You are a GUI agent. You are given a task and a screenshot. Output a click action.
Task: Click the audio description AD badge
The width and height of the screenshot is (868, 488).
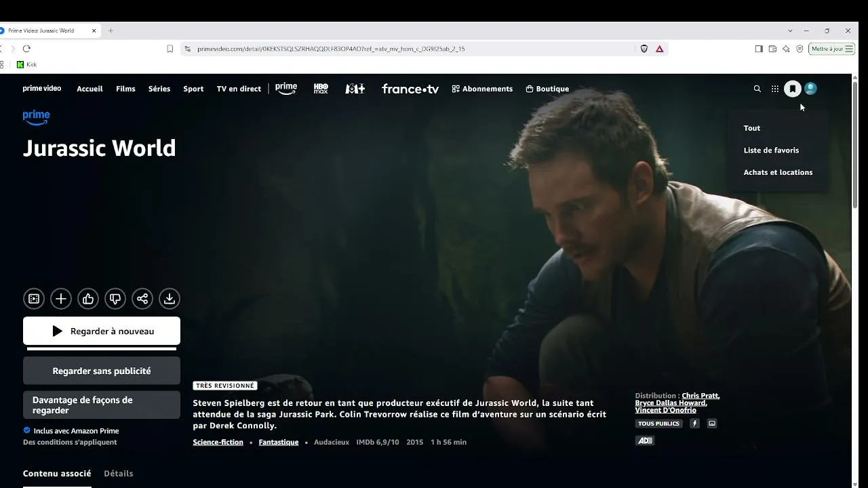coord(644,441)
